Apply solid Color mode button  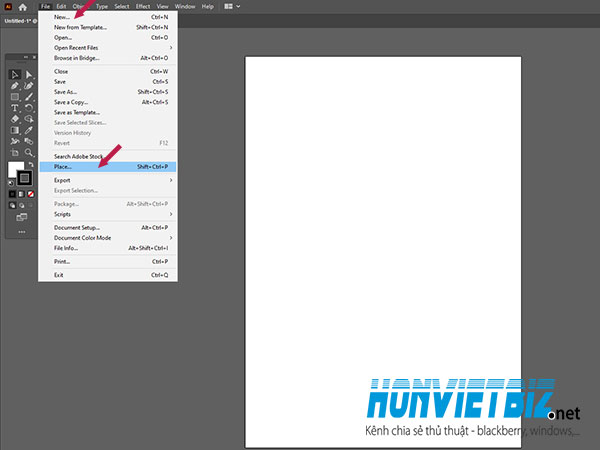(12, 194)
